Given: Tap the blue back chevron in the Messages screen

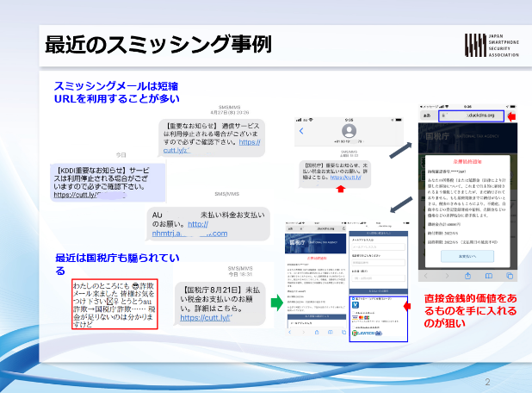Looking at the screenshot, I should point(301,131).
